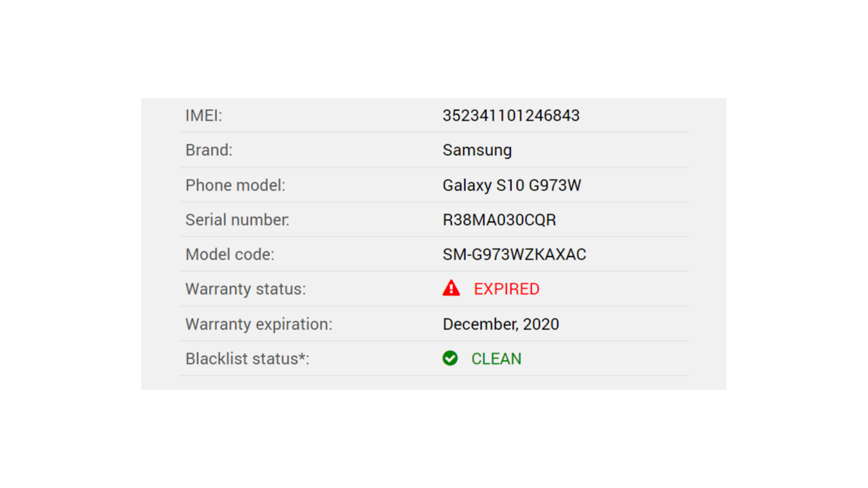
Task: Click the word Galaxy in phone model
Action: click(x=467, y=186)
